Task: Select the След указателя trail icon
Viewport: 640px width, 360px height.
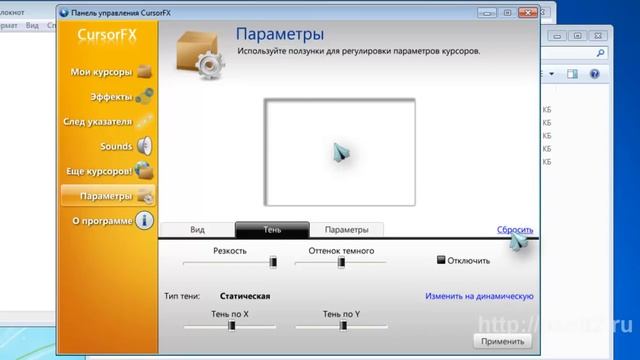Action: click(144, 121)
